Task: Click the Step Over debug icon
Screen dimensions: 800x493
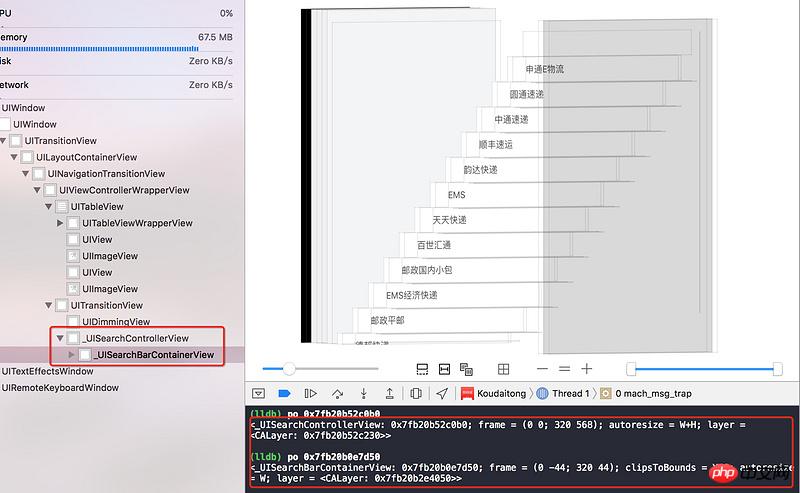Action: (x=337, y=393)
